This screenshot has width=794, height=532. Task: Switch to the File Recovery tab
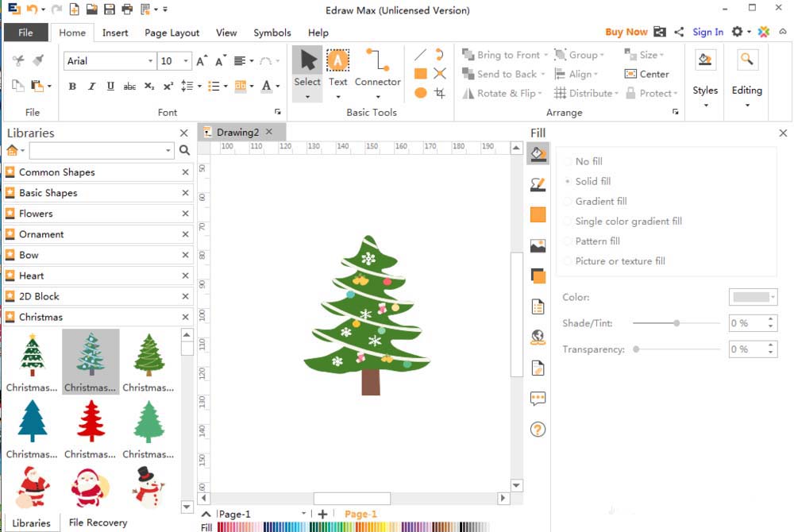coord(98,522)
